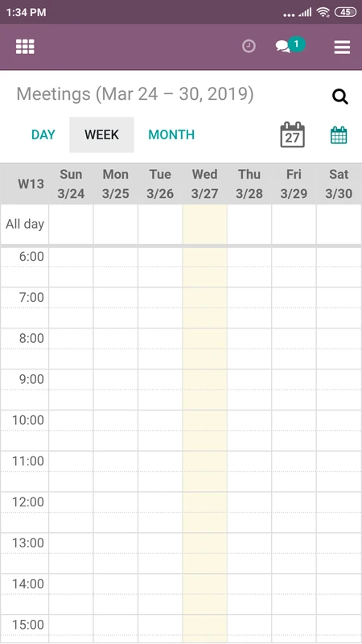Create meeting at 12:00 on Friday
This screenshot has height=644, width=362.
click(294, 502)
